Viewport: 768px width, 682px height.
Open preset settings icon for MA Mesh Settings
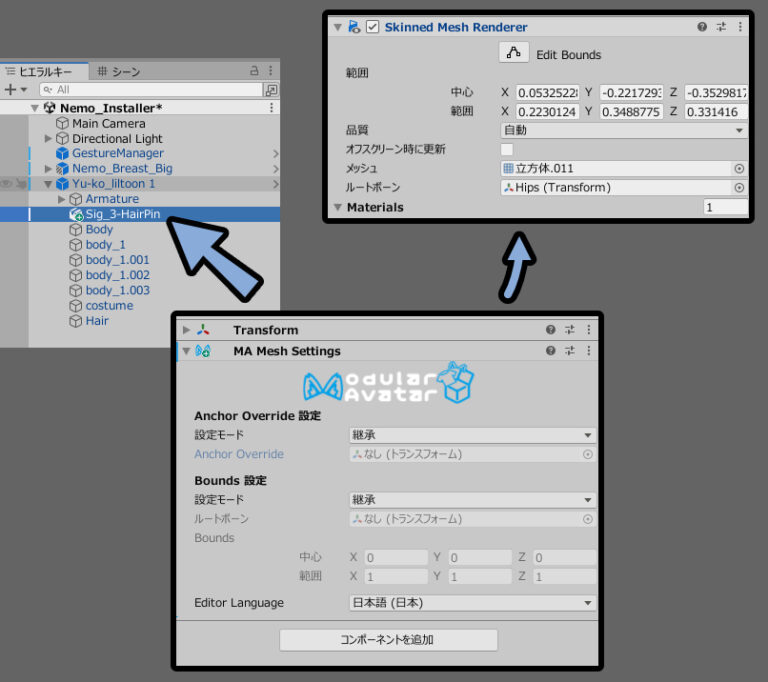click(569, 351)
